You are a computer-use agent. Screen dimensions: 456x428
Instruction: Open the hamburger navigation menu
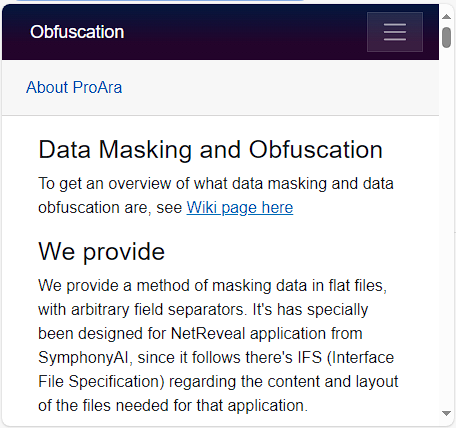pos(395,32)
